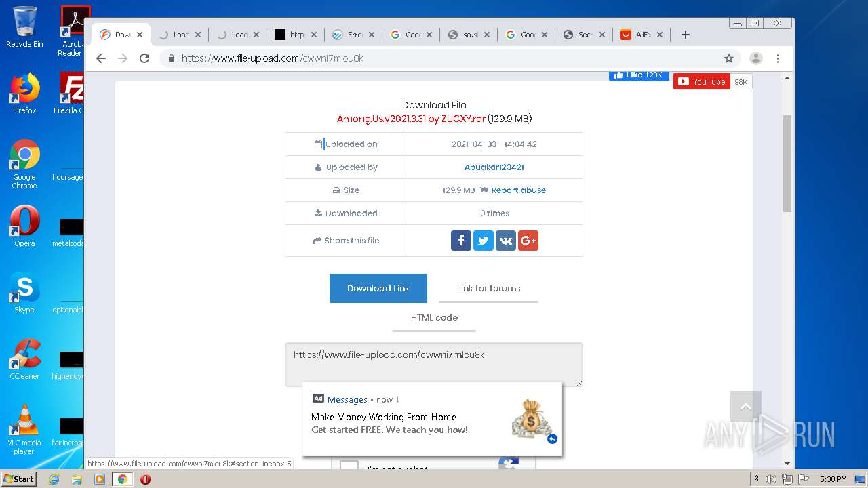The image size is (868, 488).
Task: Click the Report abuse link
Action: click(519, 190)
